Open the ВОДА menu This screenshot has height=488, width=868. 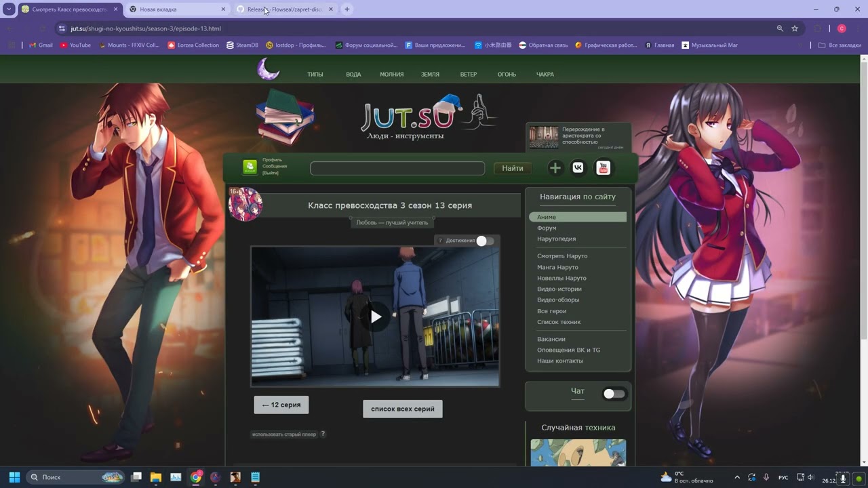[353, 75]
